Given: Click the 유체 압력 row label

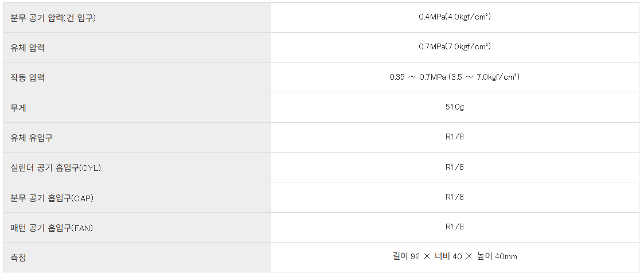Looking at the screenshot, I should pyautogui.click(x=28, y=48).
